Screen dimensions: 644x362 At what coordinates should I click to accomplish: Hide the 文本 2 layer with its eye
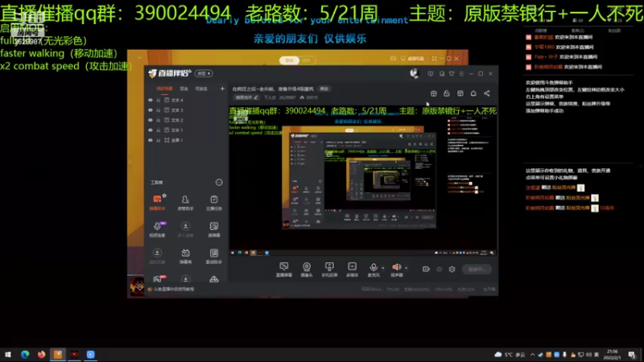click(x=151, y=120)
